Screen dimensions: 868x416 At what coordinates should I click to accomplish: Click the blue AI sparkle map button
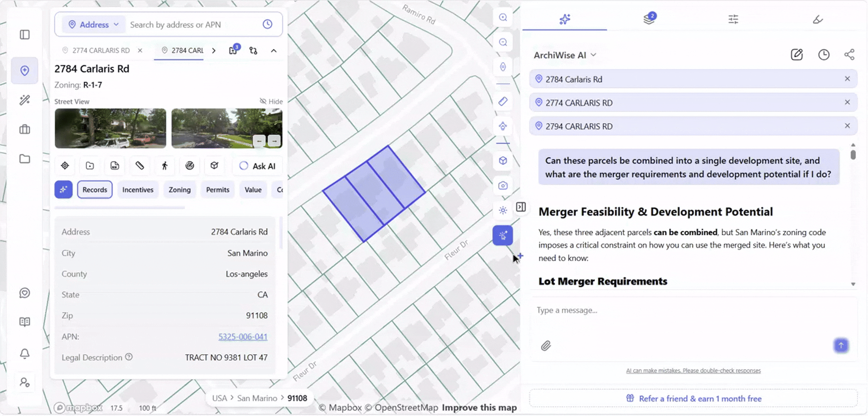click(x=503, y=235)
